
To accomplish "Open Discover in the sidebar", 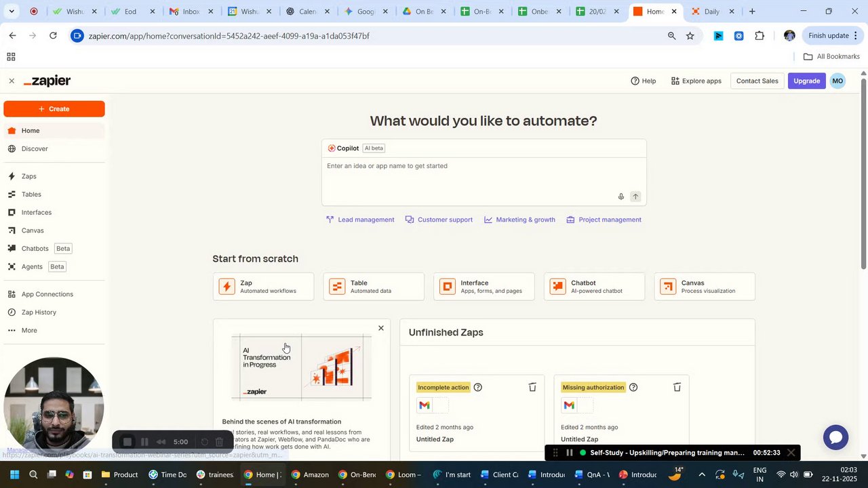I will pyautogui.click(x=54, y=148).
